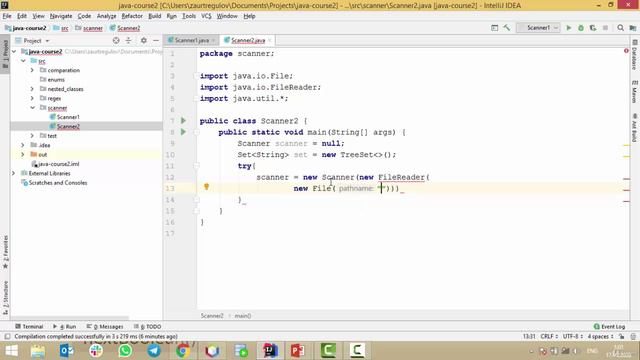Viewport: 640px width, 360px height.
Task: Expand the regex package
Action: pos(32,98)
